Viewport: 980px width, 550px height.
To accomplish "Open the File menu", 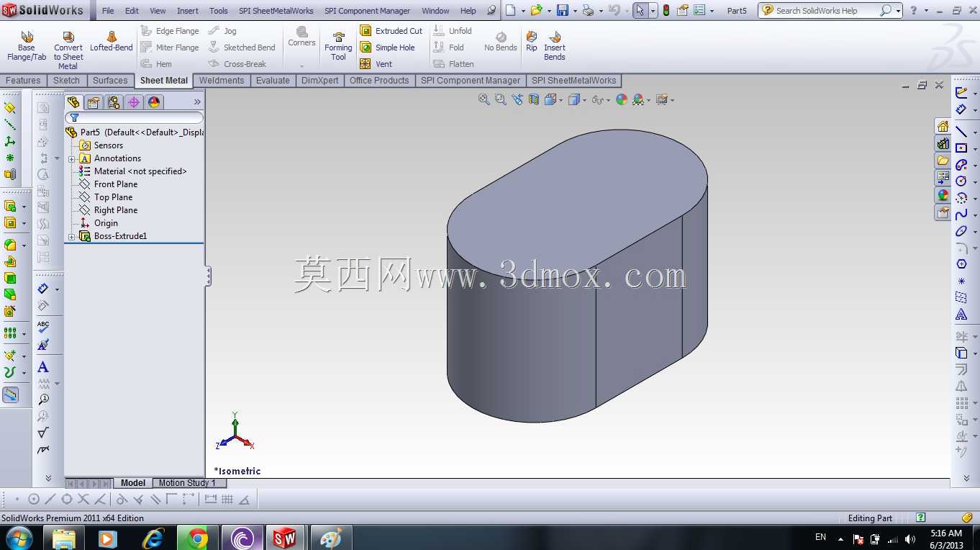I will 108,11.
